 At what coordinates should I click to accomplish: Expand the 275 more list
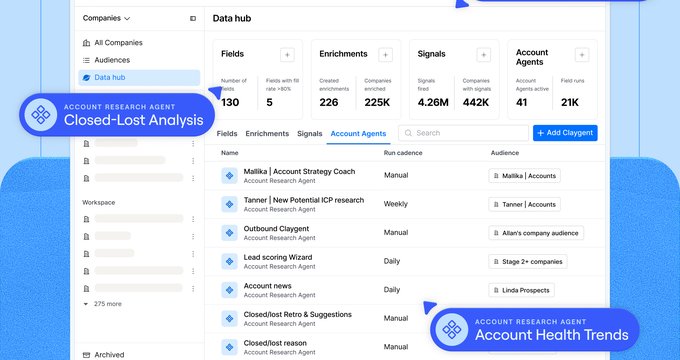(103, 304)
